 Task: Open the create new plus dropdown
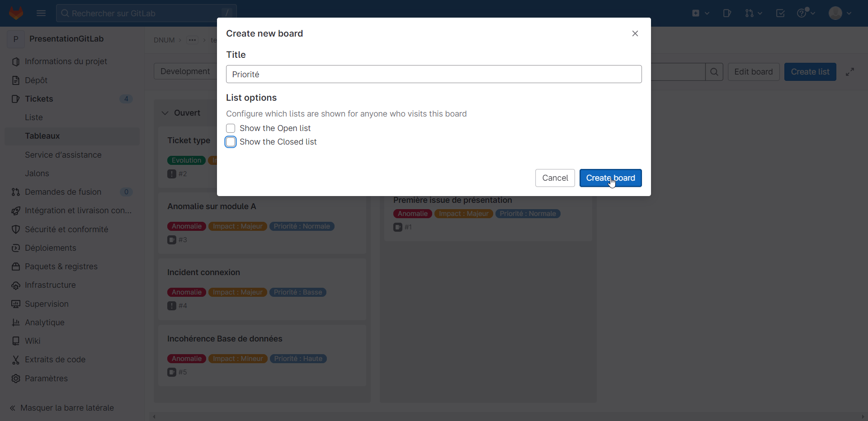click(700, 13)
